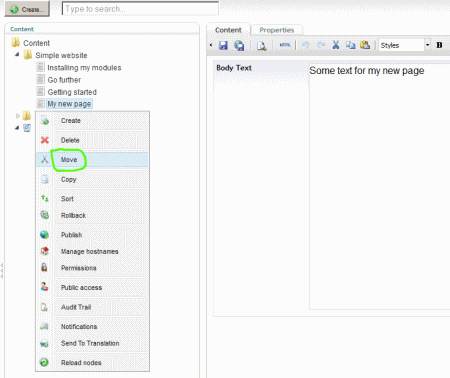Choose Sort from the context menu
Viewport: 450px width, 378px height.
coord(92,199)
